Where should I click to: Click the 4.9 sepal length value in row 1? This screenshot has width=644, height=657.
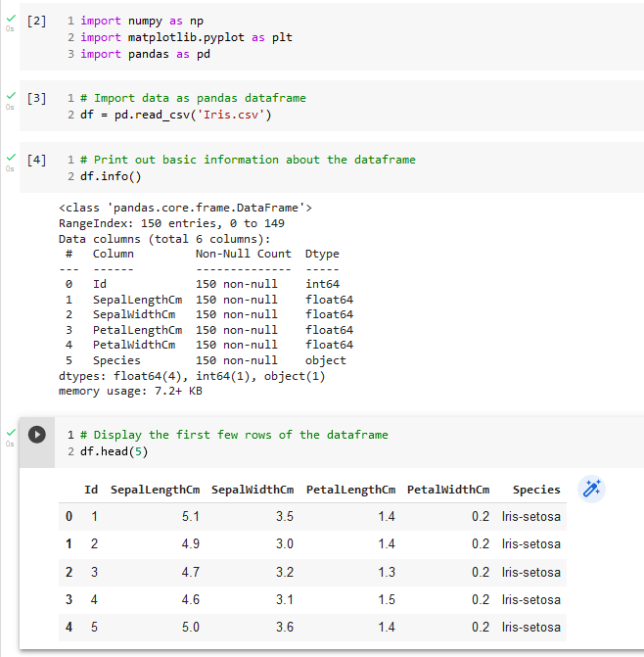191,543
